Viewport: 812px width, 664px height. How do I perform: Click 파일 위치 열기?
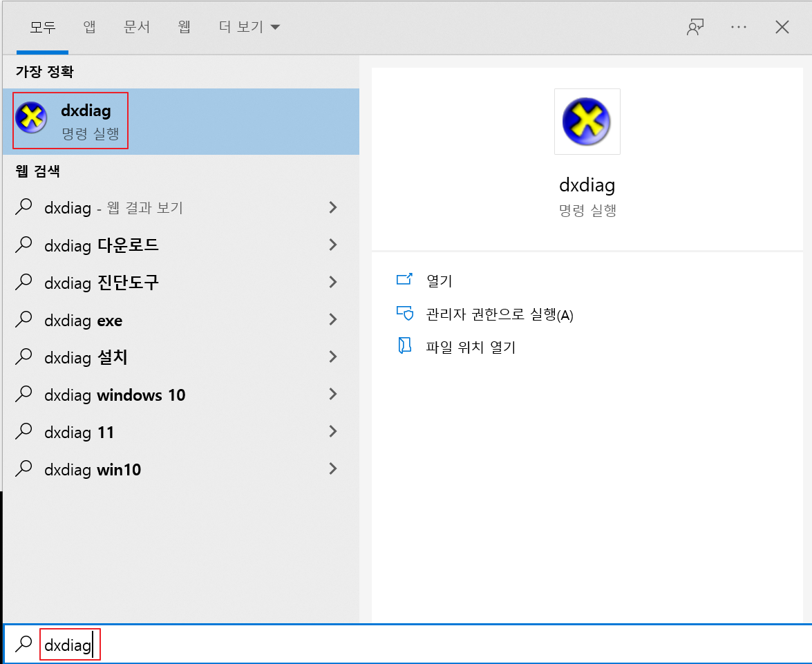pos(471,347)
